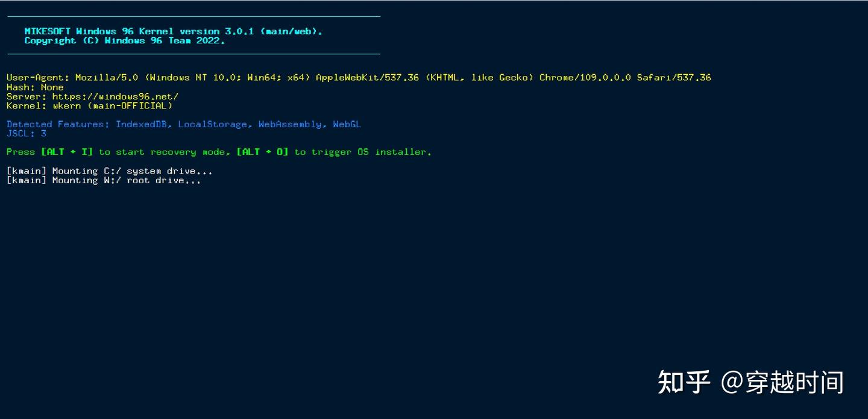Screen dimensions: 868x419
Task: Click the 知乎 watermark logo
Action: tap(684, 382)
